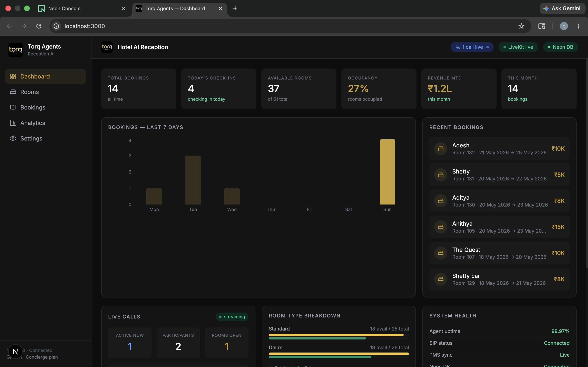Click the reload page icon

pyautogui.click(x=39, y=26)
